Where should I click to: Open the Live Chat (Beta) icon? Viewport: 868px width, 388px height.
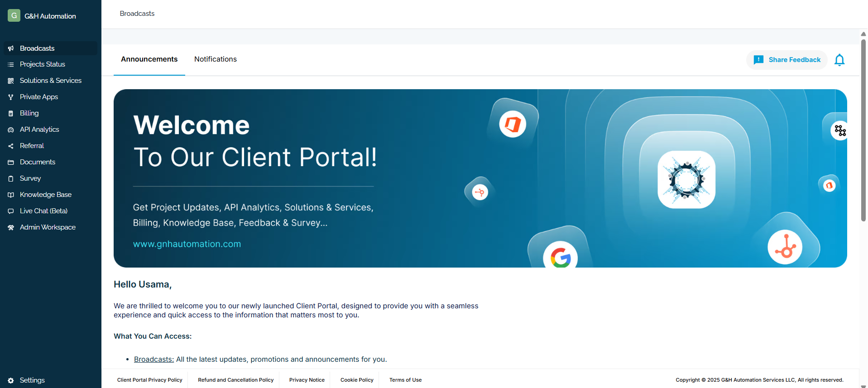[11, 211]
